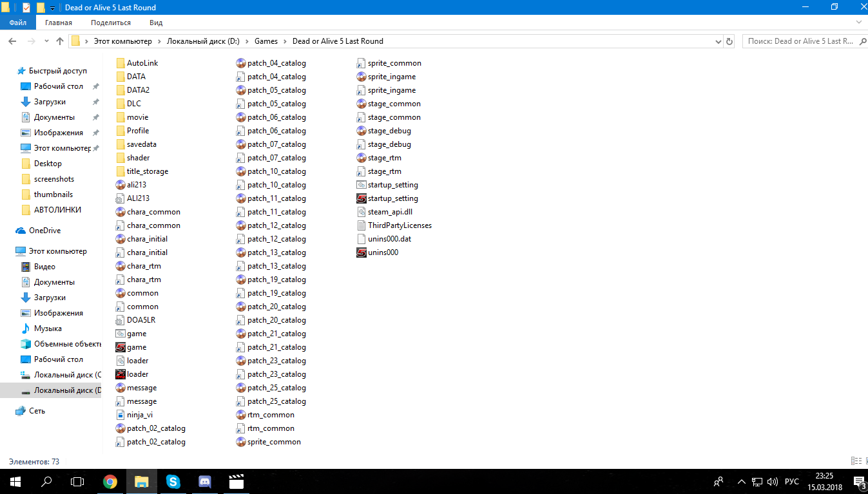This screenshot has height=494, width=868.
Task: Open Discord from the taskbar
Action: [204, 481]
